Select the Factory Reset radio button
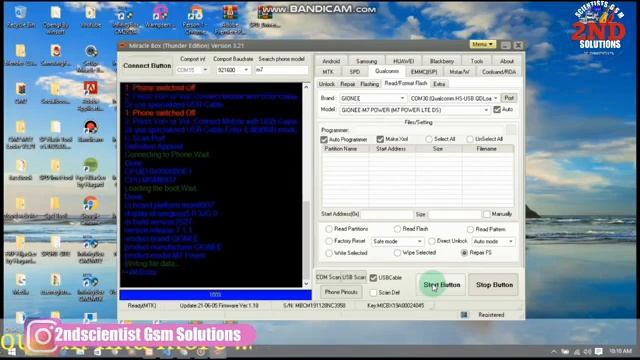The width and height of the screenshot is (640, 360). tap(329, 241)
